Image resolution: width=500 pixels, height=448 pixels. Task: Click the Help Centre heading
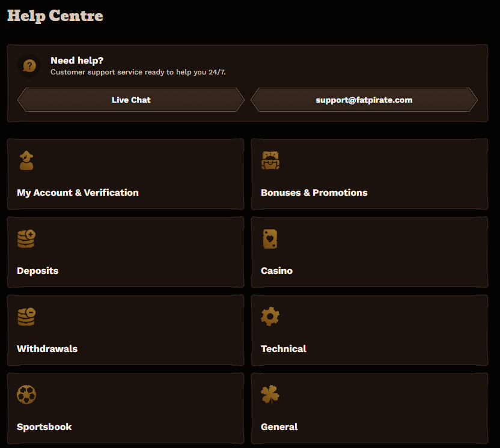pos(55,16)
